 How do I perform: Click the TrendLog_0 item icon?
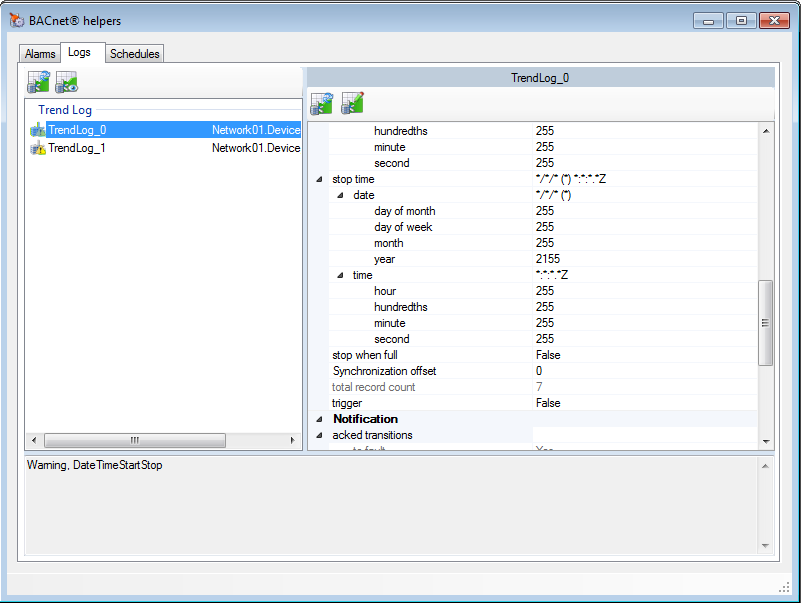(38, 130)
